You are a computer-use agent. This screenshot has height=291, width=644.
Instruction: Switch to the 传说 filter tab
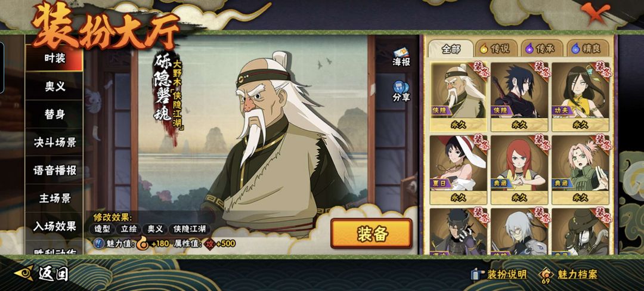pos(496,48)
